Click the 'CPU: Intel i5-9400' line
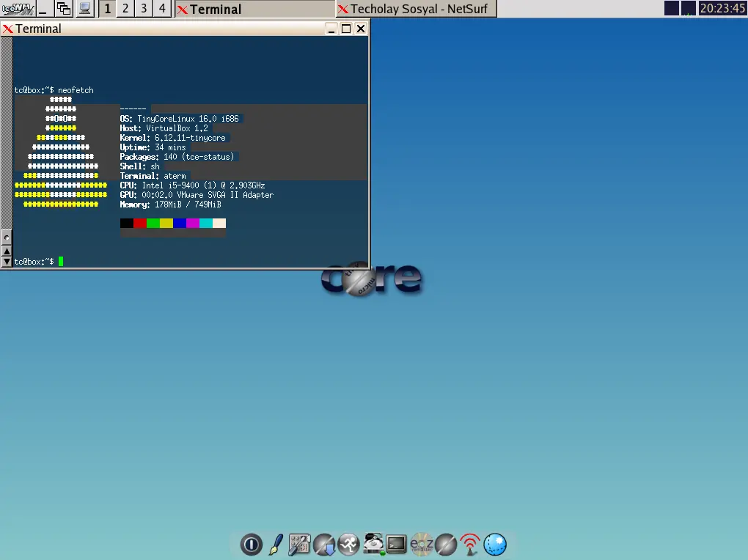748x560 pixels. tap(192, 185)
